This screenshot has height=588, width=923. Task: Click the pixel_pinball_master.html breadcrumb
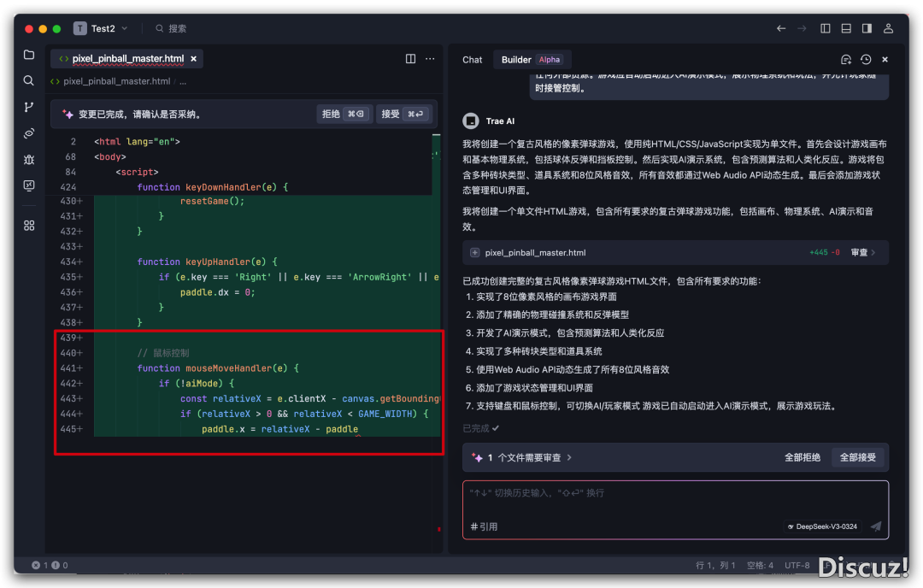[x=116, y=81]
